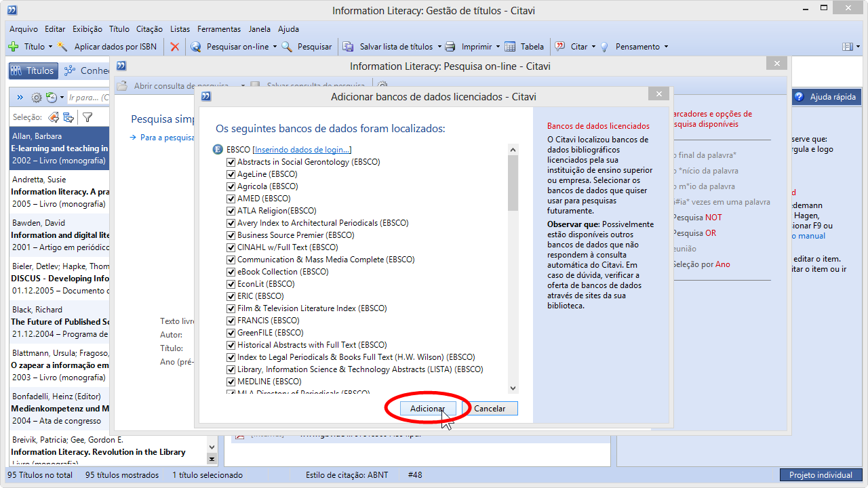Screen dimensions: 868x488
Task: Toggle AMED (EBSCO) checkbox
Action: (x=231, y=199)
